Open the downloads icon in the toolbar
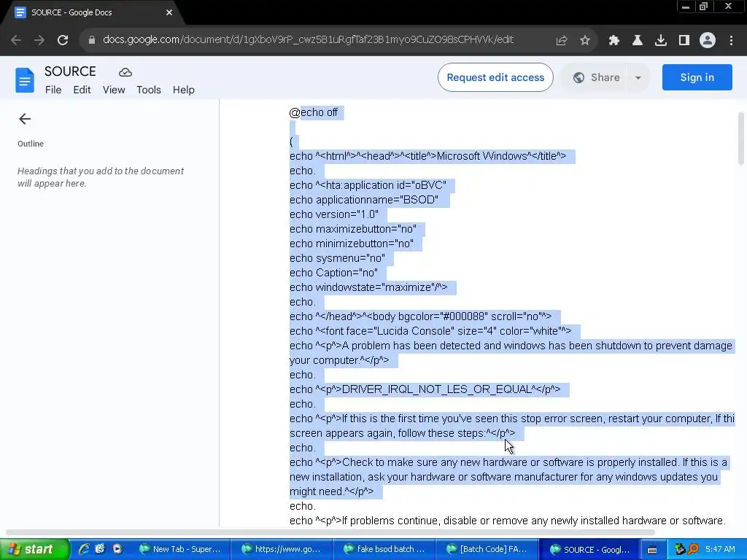The width and height of the screenshot is (747, 560). pos(661,41)
